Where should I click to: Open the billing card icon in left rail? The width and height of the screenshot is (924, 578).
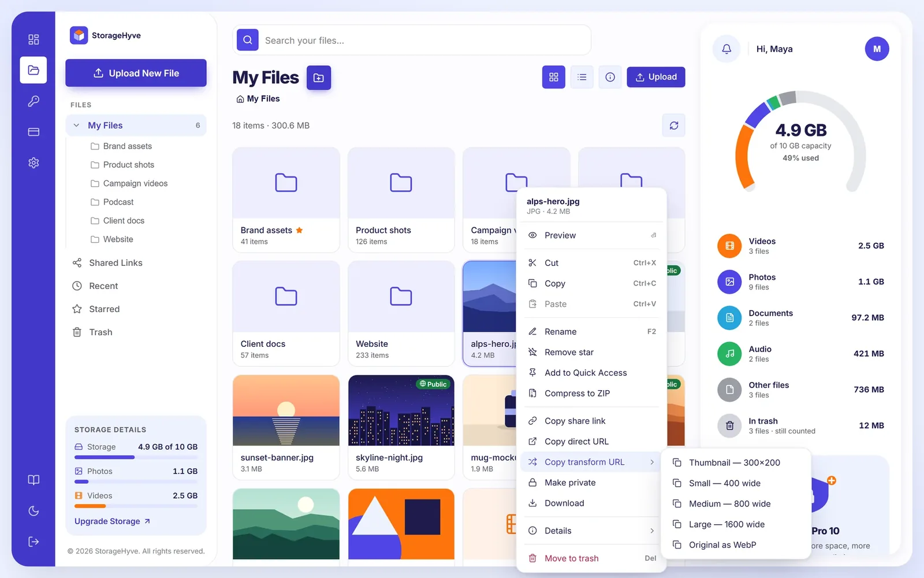pos(33,132)
